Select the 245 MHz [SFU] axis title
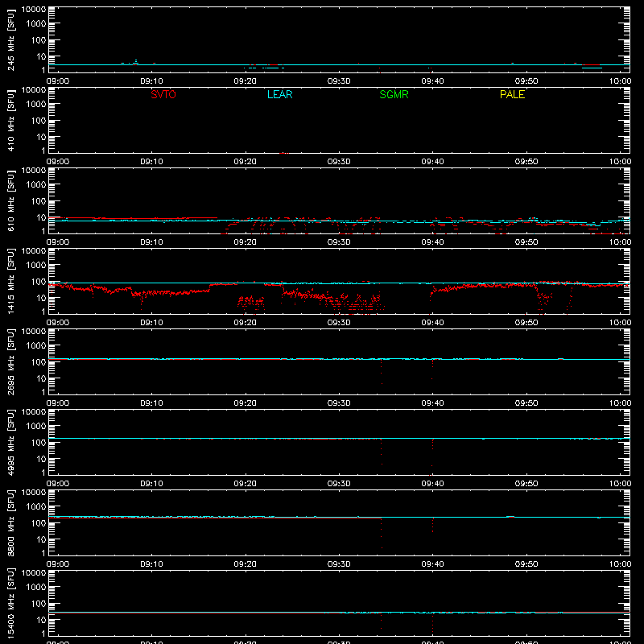 11,40
